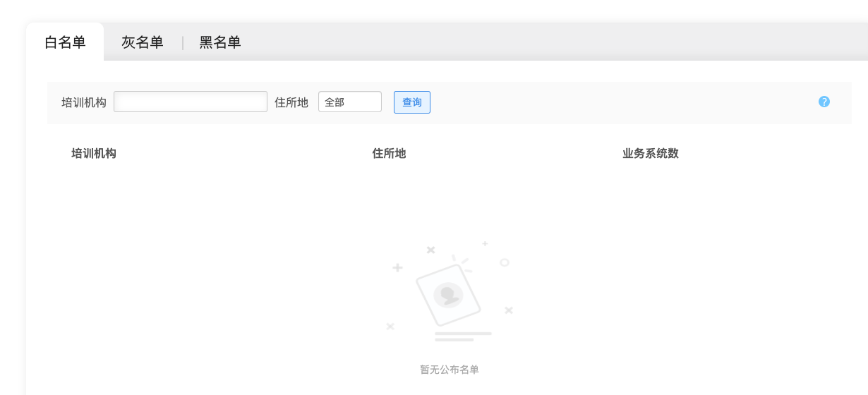Click the 住所地 label beside the dropdown
Viewport: 868px width, 395px height.
291,102
